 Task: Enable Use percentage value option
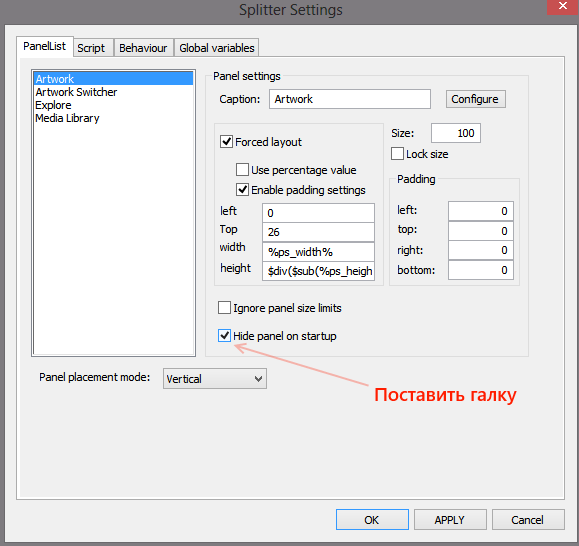(242, 170)
